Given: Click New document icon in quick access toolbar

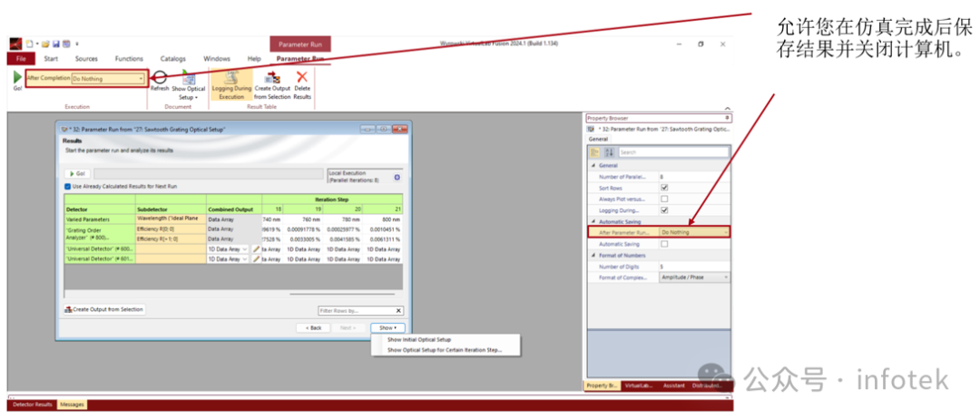Looking at the screenshot, I should (x=28, y=44).
